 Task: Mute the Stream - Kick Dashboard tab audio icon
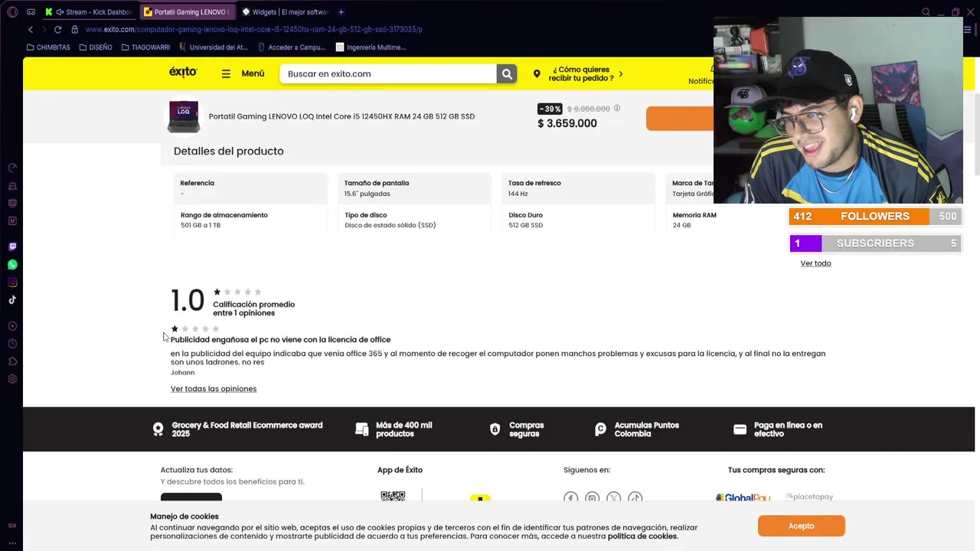pos(60,12)
